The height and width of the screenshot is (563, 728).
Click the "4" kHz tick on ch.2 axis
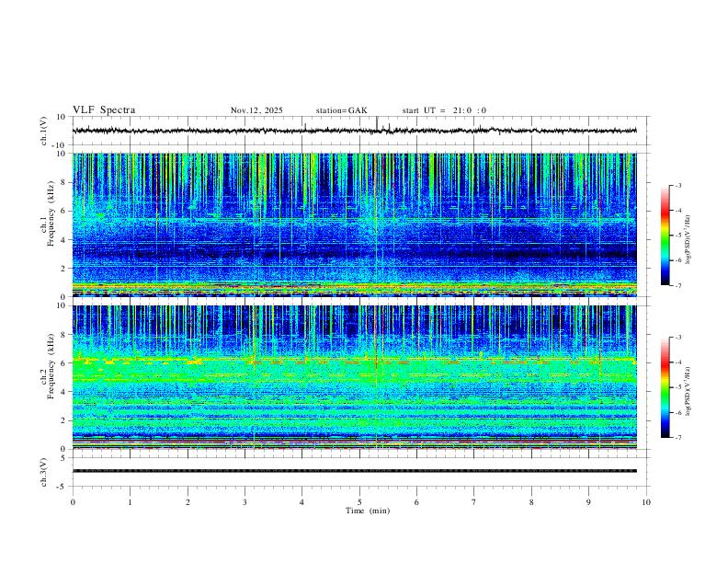click(x=64, y=392)
